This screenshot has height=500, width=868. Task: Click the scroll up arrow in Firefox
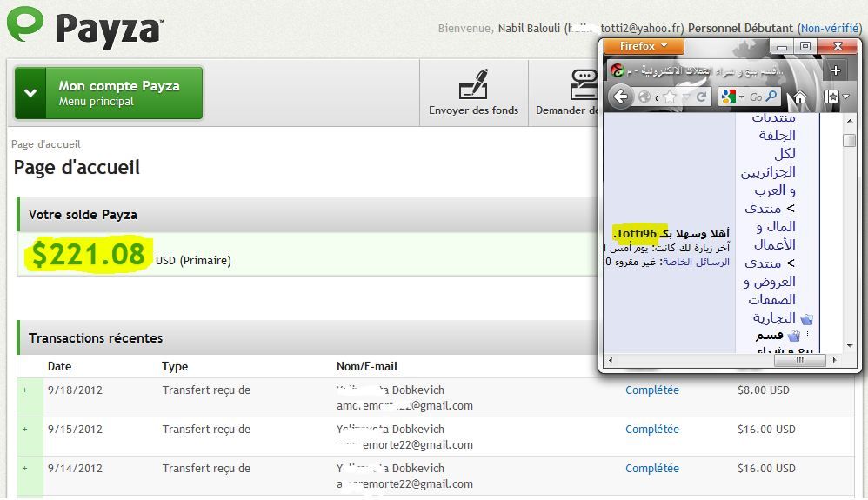(850, 120)
